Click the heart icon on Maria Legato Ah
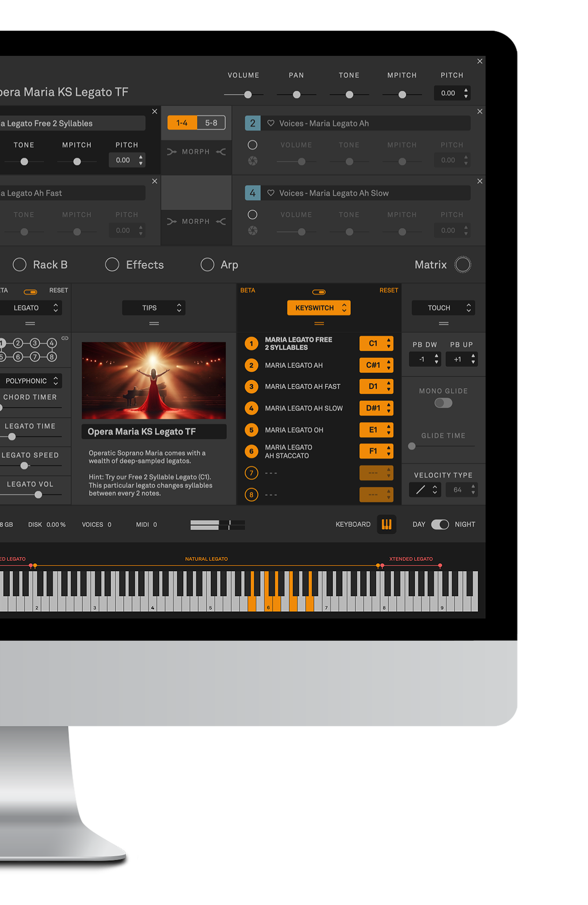The image size is (588, 905). pos(270,123)
